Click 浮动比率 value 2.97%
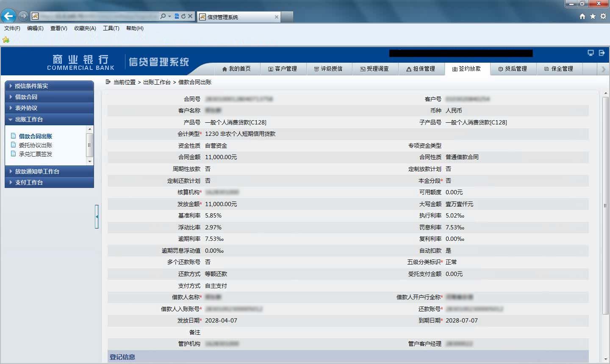This screenshot has width=610, height=364. [x=213, y=227]
